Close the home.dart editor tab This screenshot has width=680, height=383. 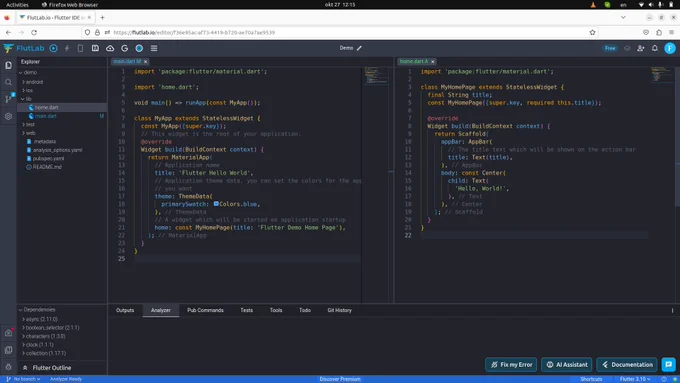coord(433,62)
